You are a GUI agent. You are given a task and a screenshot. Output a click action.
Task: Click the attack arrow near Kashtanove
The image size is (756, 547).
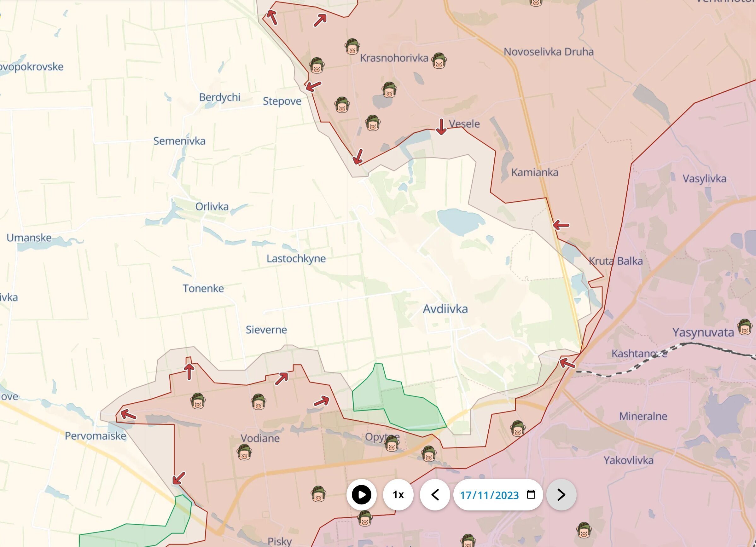click(567, 363)
